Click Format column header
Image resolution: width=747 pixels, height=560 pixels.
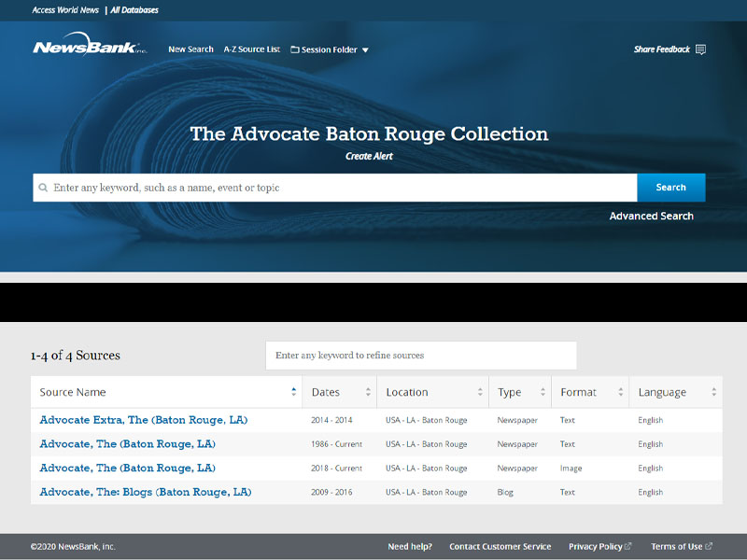[590, 392]
